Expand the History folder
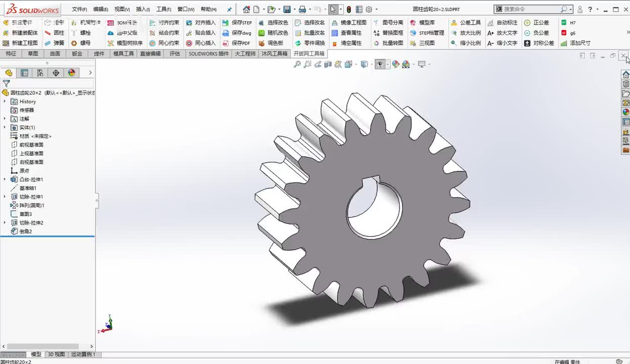This screenshot has height=364, width=630. tap(5, 102)
